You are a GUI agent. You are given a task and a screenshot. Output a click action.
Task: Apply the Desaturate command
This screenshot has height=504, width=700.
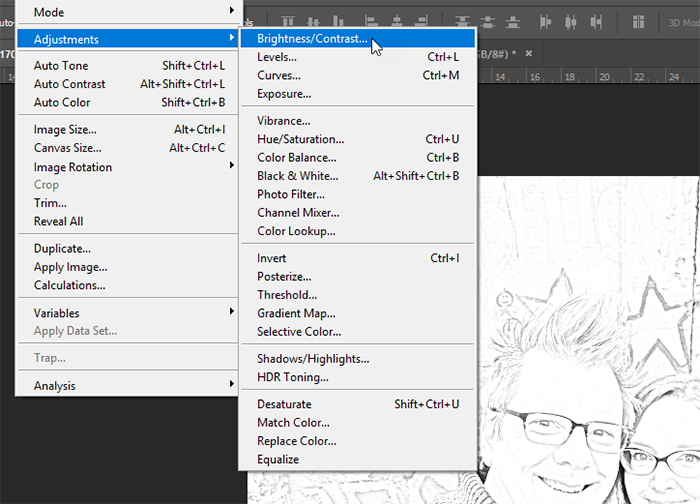(284, 404)
